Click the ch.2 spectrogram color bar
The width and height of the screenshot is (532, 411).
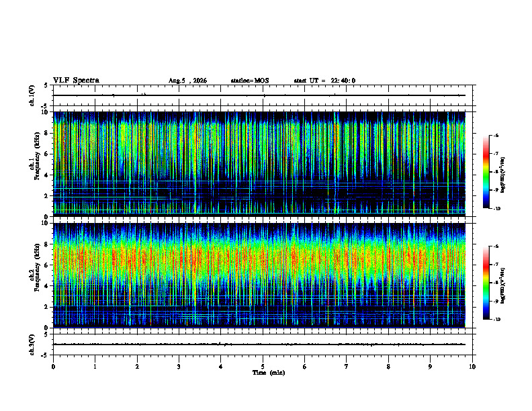click(x=486, y=283)
